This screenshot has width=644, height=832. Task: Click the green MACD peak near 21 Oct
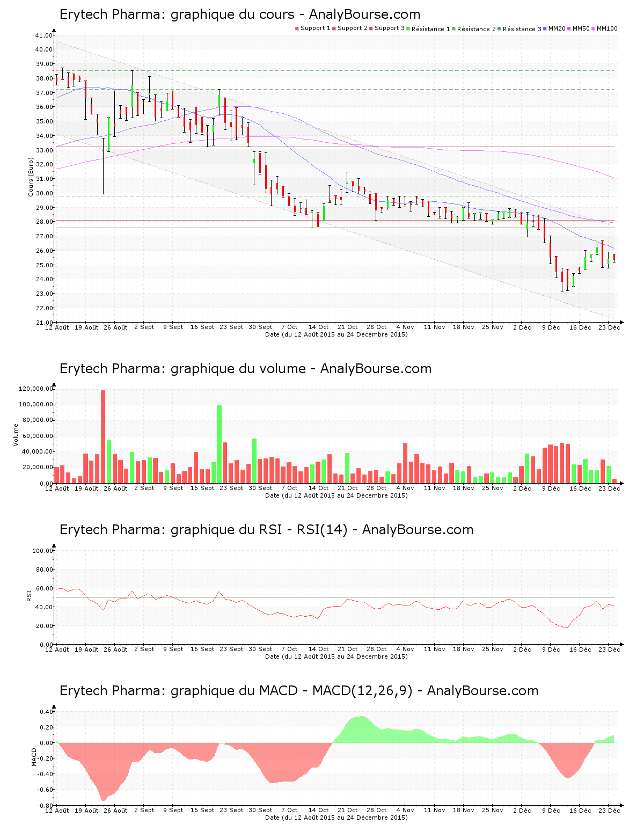(x=361, y=729)
